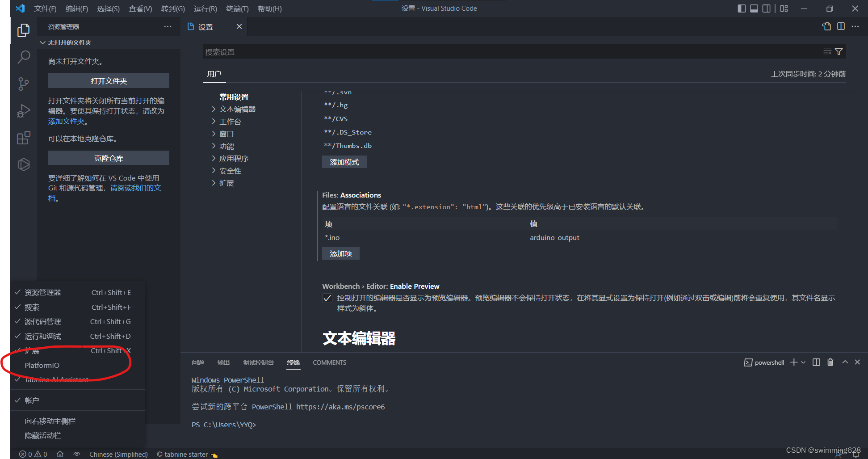Click 打开文件夹 button

click(109, 81)
